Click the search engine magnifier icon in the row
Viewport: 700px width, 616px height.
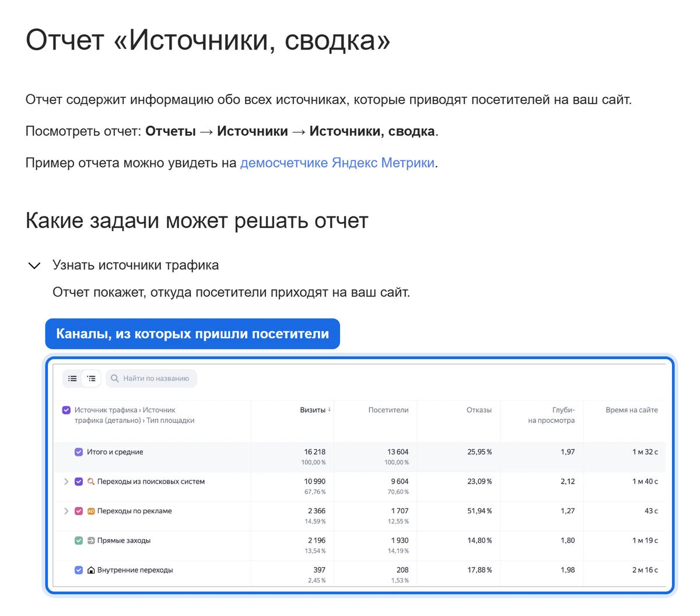click(91, 482)
